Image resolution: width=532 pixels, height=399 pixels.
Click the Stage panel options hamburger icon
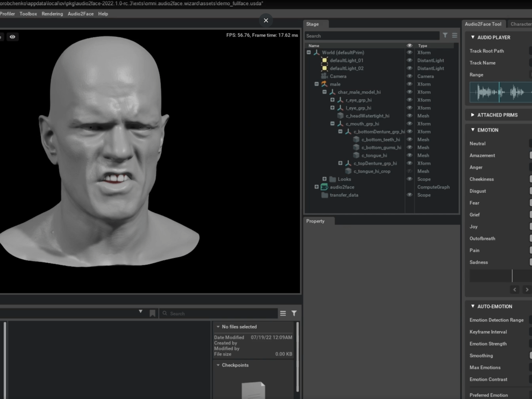click(454, 35)
